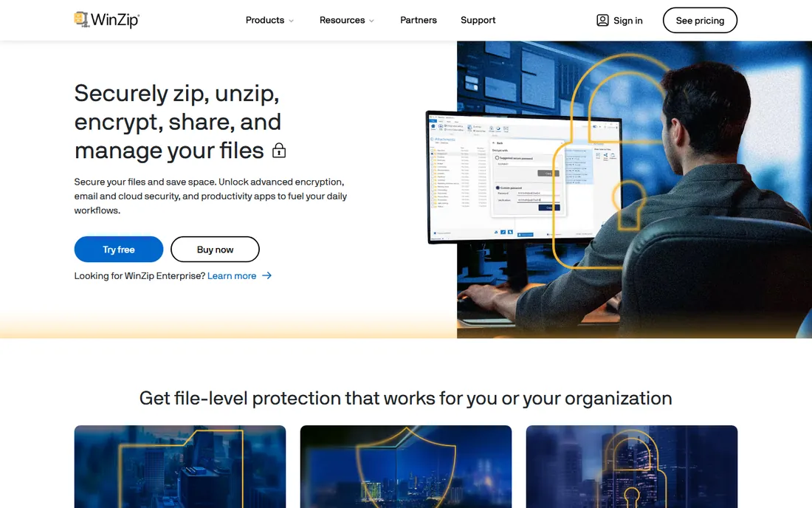This screenshot has width=812, height=508.
Task: Click the 'Secure your files and save space' paragraph
Action: (210, 196)
